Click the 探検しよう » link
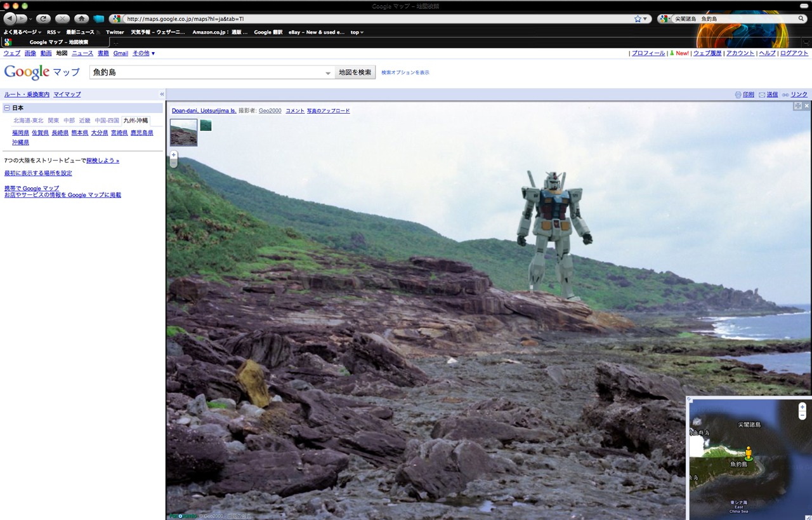The height and width of the screenshot is (520, 812). [x=103, y=161]
